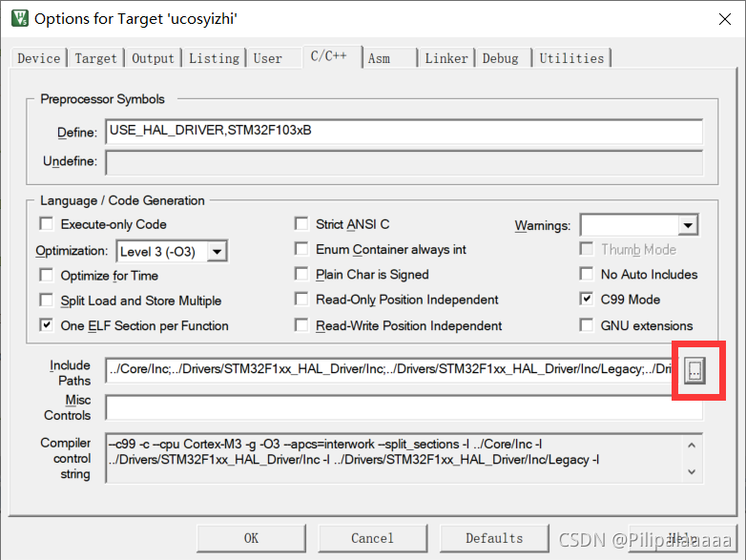Expand the Warnings dropdown
Image resolution: width=746 pixels, height=560 pixels.
tap(688, 225)
